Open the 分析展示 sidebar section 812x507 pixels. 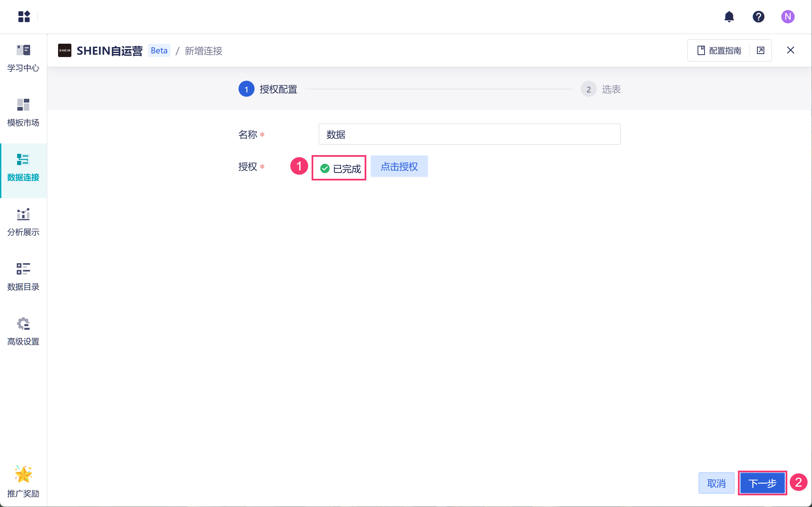click(23, 222)
